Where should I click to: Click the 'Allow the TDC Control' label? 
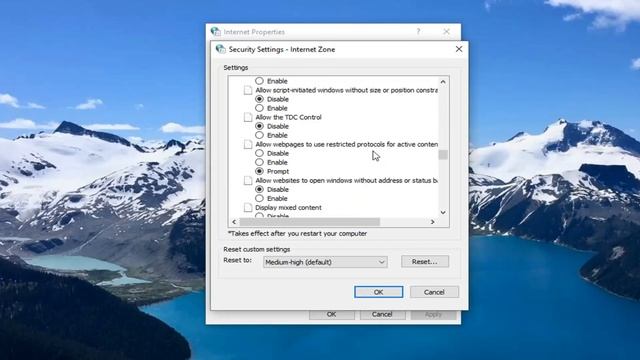(x=288, y=117)
